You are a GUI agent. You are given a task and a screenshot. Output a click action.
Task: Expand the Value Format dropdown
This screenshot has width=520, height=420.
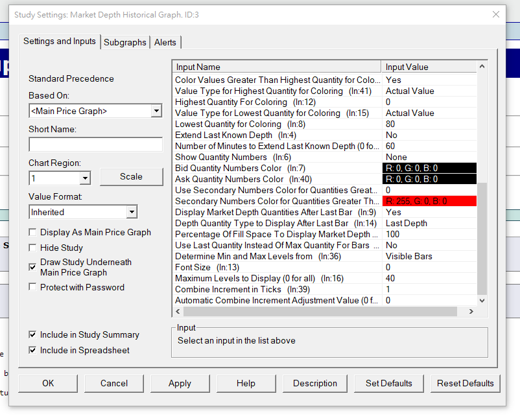pos(132,212)
